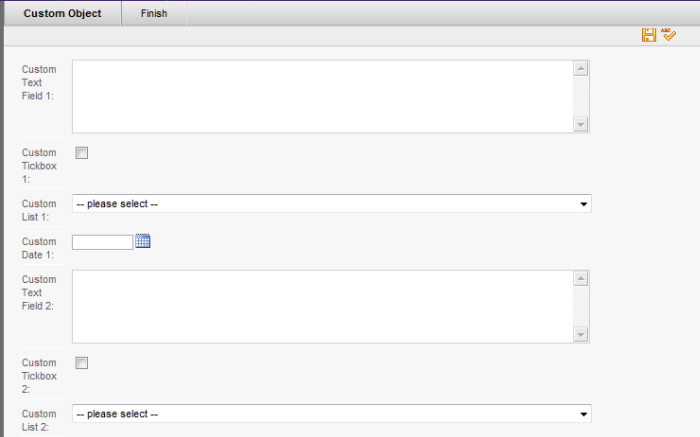
Task: Click scroll up arrow in Custom Text Field 2
Action: click(x=581, y=279)
